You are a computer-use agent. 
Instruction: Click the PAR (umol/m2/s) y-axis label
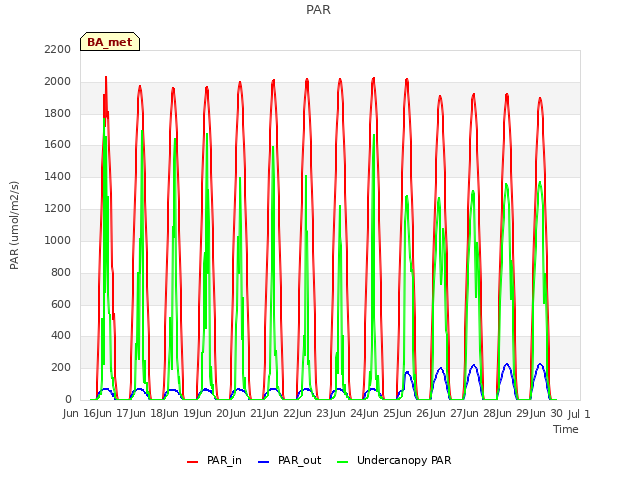pos(14,225)
